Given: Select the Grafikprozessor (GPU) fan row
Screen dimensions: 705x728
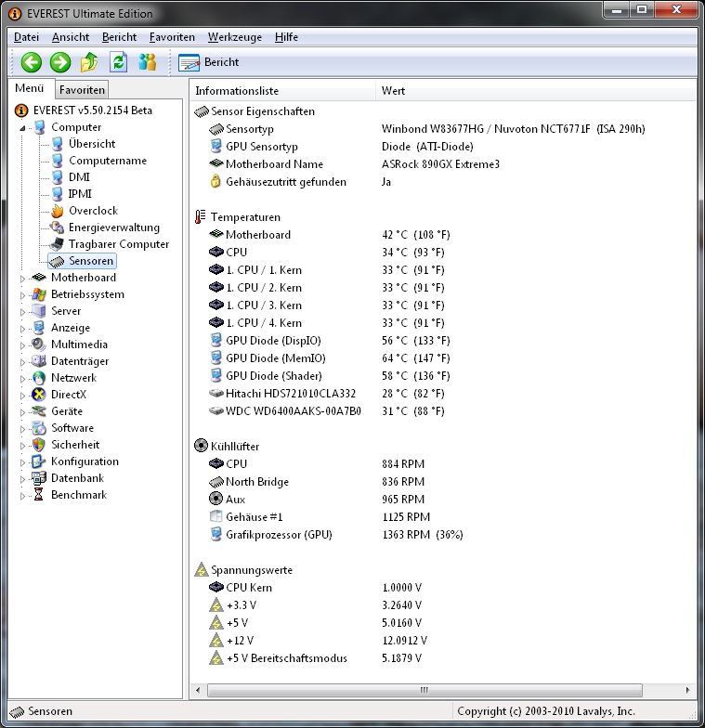Looking at the screenshot, I should 443,535.
